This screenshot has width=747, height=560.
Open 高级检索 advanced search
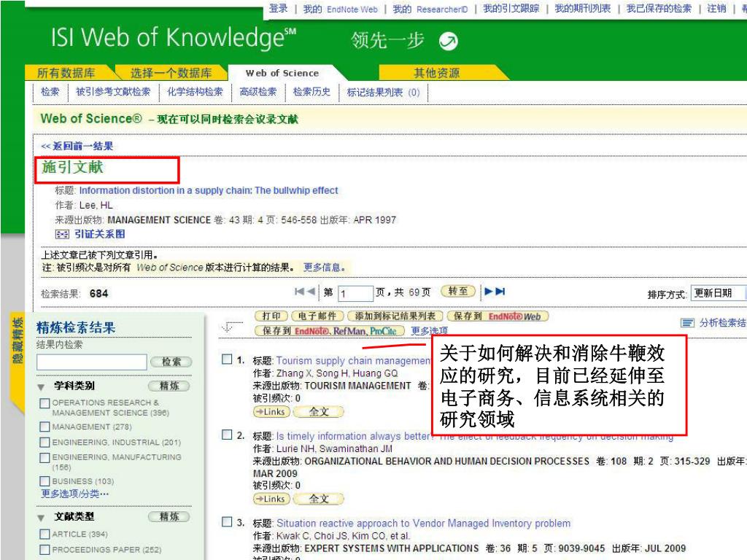tap(258, 91)
